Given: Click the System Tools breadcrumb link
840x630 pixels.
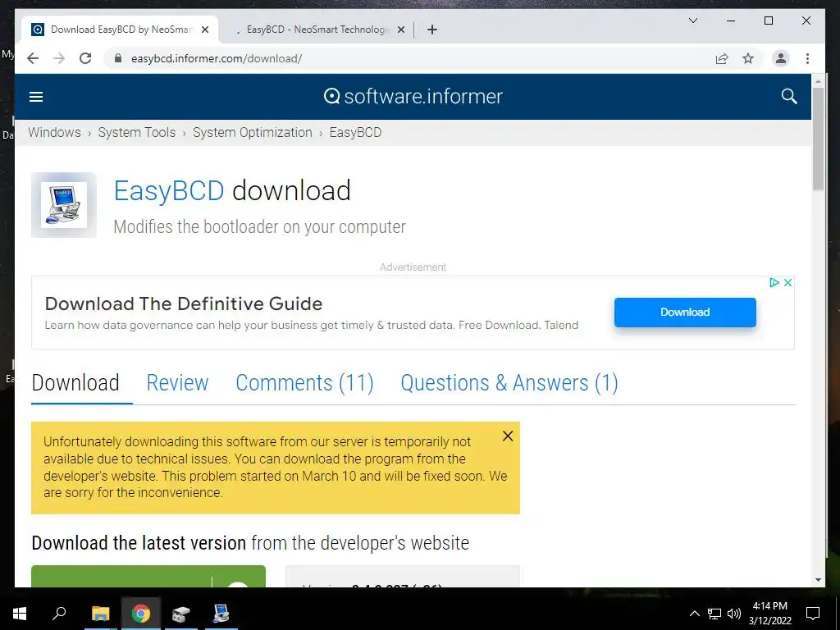Looking at the screenshot, I should coord(137,132).
